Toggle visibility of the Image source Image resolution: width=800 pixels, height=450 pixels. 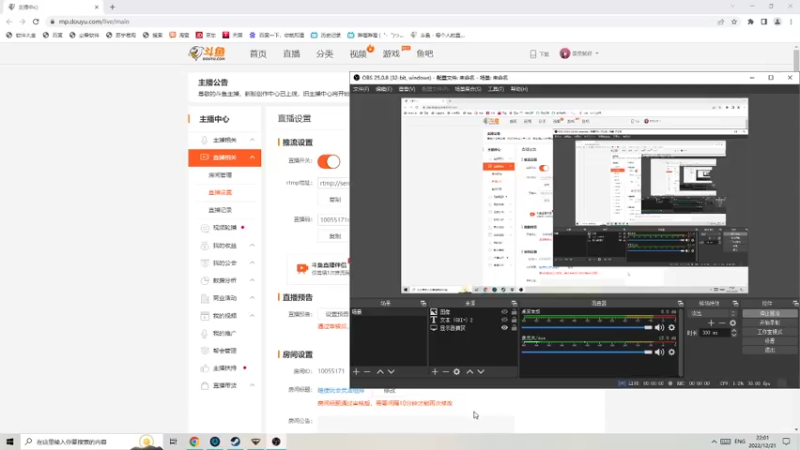point(504,312)
